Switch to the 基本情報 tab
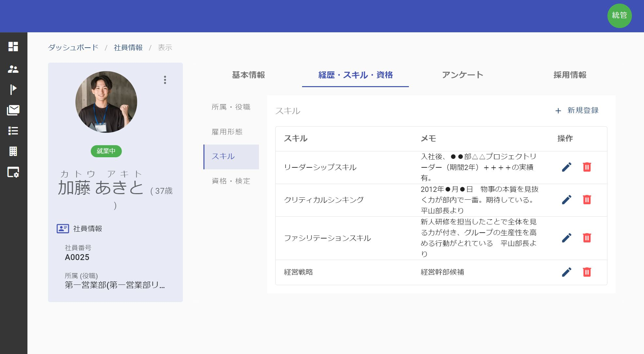Screen dimensions: 644x354 pyautogui.click(x=248, y=75)
